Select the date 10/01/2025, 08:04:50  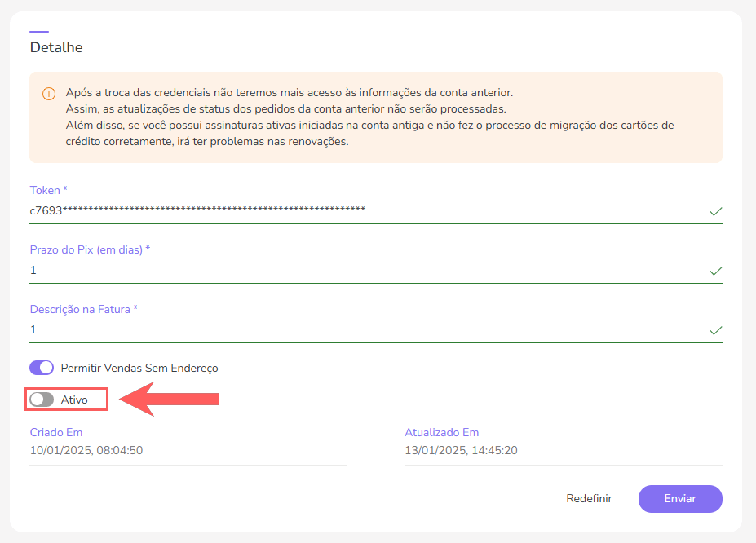[86, 451]
